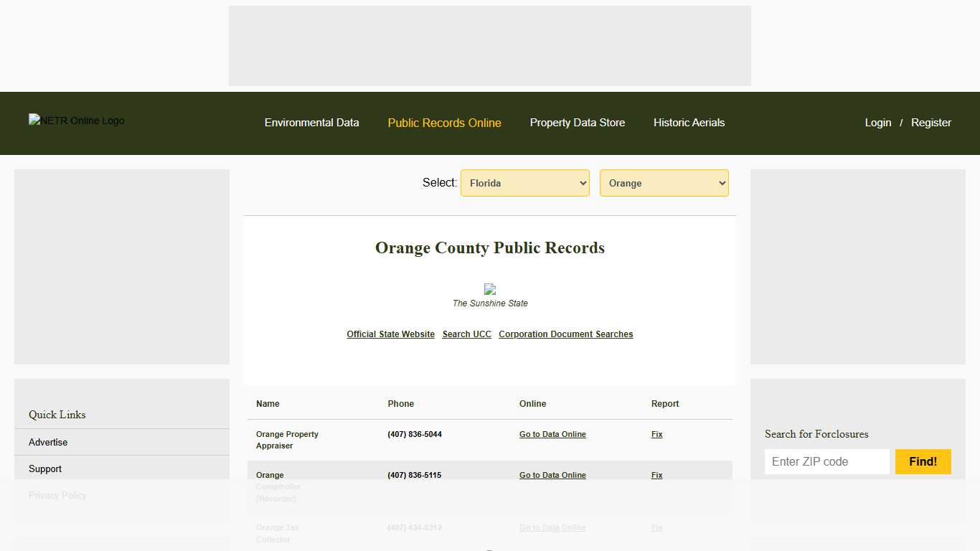Open the Privacy Policy link
Screen dimensions: 980x551
[x=57, y=495]
